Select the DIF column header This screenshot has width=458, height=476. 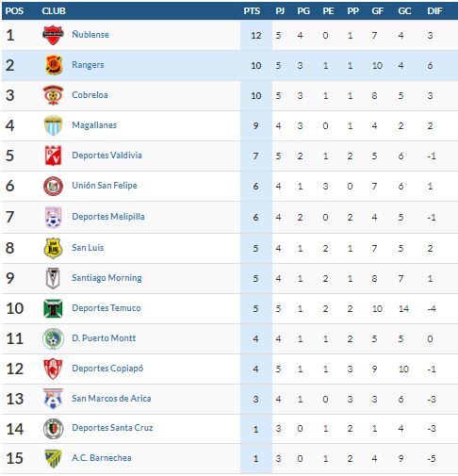[434, 11]
